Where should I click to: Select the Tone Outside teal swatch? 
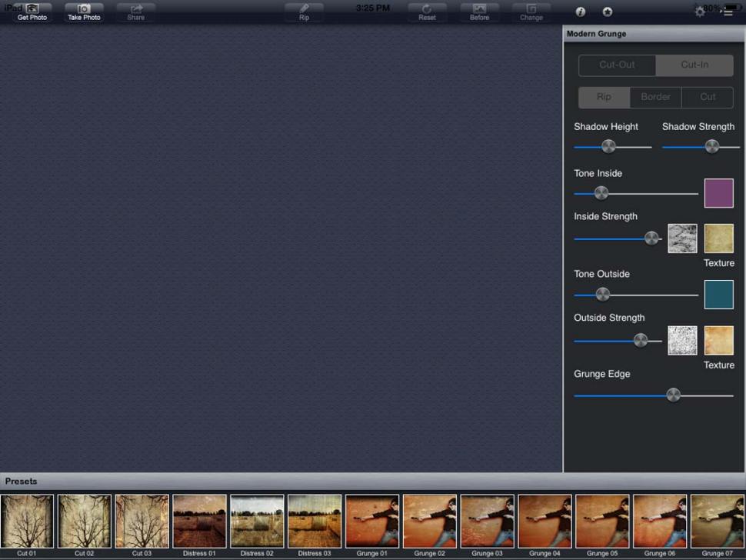(x=718, y=294)
